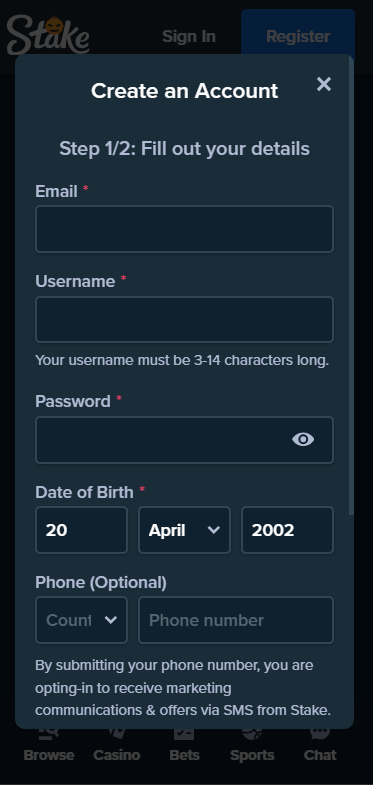The width and height of the screenshot is (373, 785).
Task: Click the birth day field showing 20
Action: click(x=81, y=530)
